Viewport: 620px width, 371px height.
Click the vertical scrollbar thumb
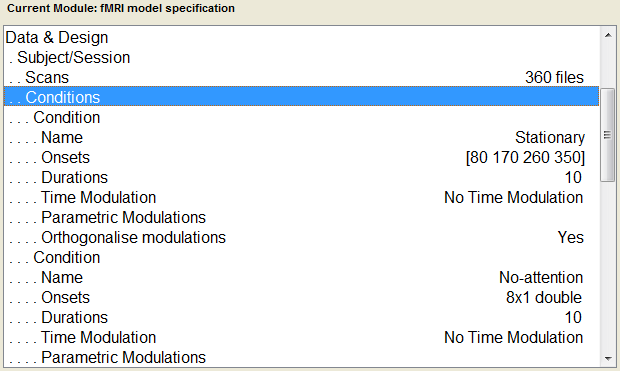tap(608, 135)
